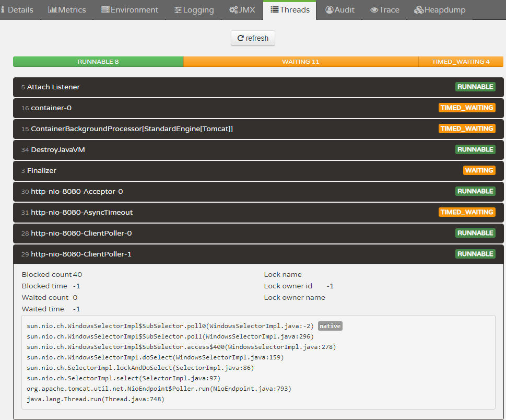Click the Logging sliders icon

pos(178,10)
